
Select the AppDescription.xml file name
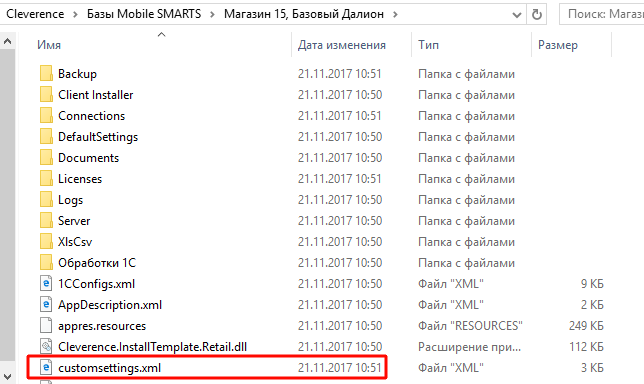pos(110,305)
